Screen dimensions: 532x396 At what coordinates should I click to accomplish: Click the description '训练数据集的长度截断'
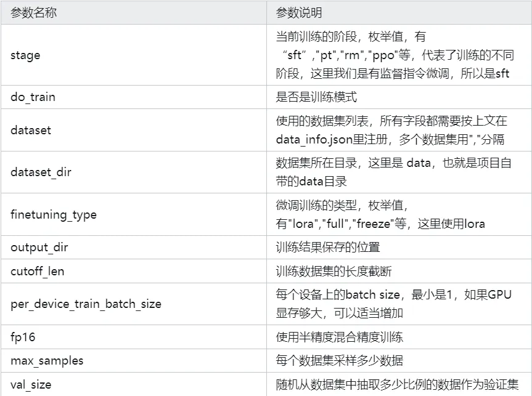tap(399, 271)
